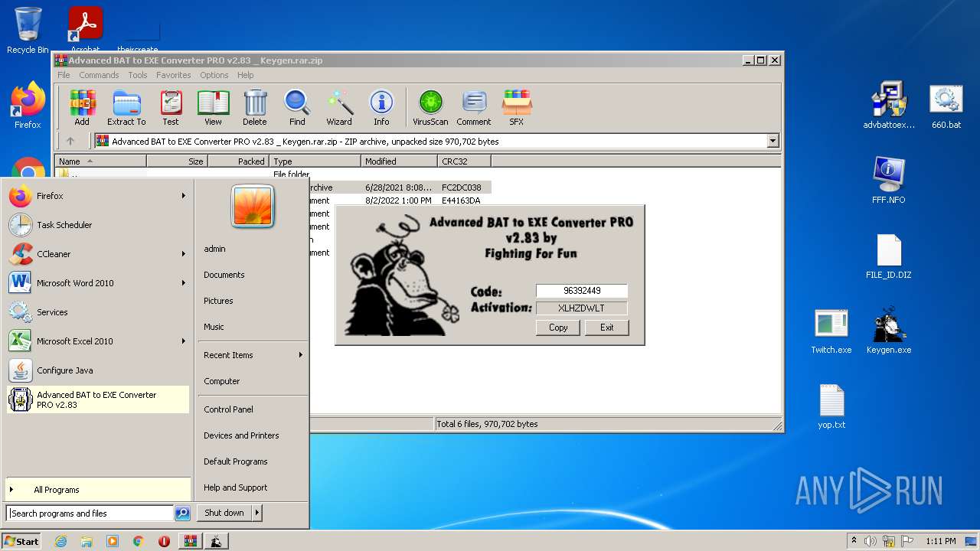The height and width of the screenshot is (551, 980).
Task: Click the Test archive toolbar icon
Action: [x=171, y=108]
